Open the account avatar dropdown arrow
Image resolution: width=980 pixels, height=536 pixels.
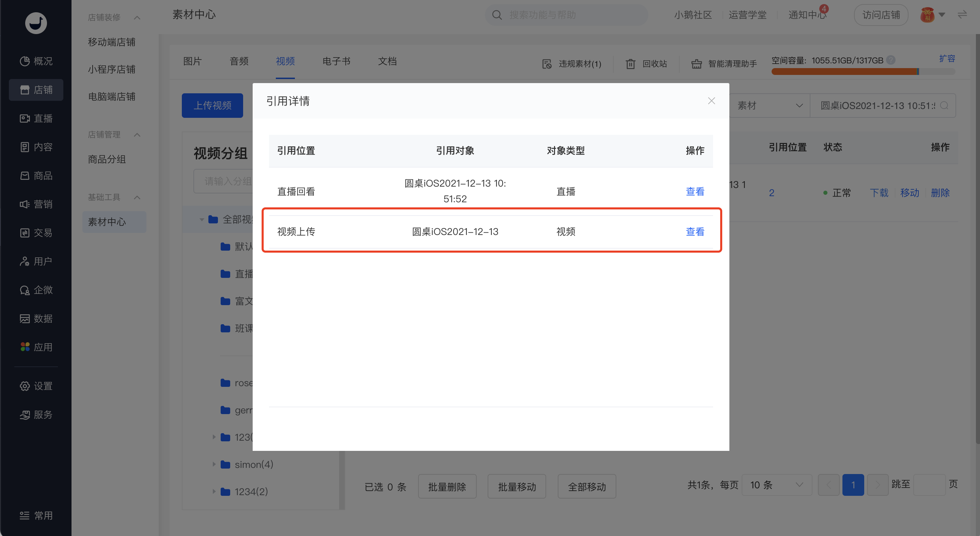[942, 15]
